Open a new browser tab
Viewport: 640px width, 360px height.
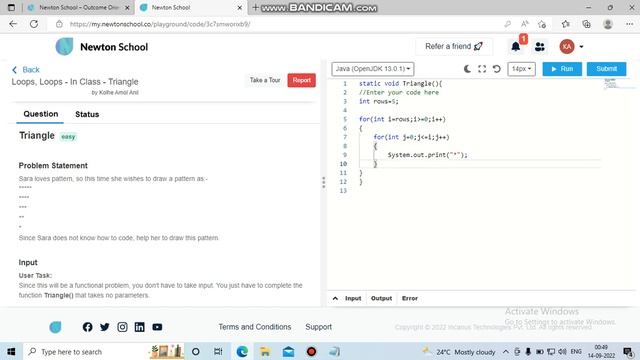coord(255,7)
